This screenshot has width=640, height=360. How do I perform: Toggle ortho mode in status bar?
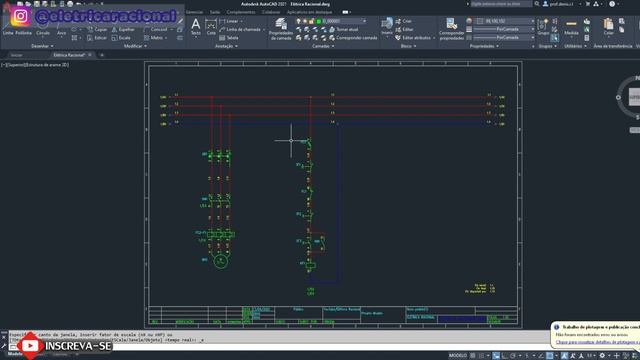click(x=505, y=356)
